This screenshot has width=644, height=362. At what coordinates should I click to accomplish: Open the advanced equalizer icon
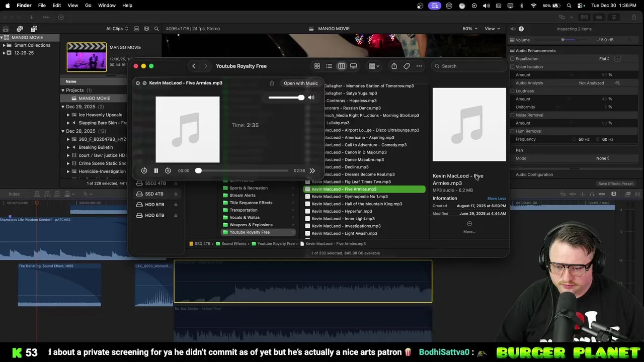pos(617,59)
